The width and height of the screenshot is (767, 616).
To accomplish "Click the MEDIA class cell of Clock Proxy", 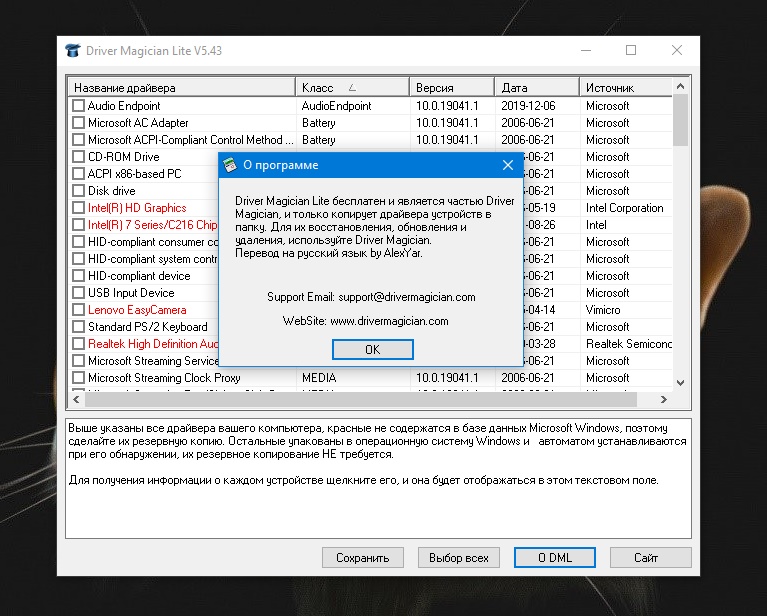I will coord(319,378).
